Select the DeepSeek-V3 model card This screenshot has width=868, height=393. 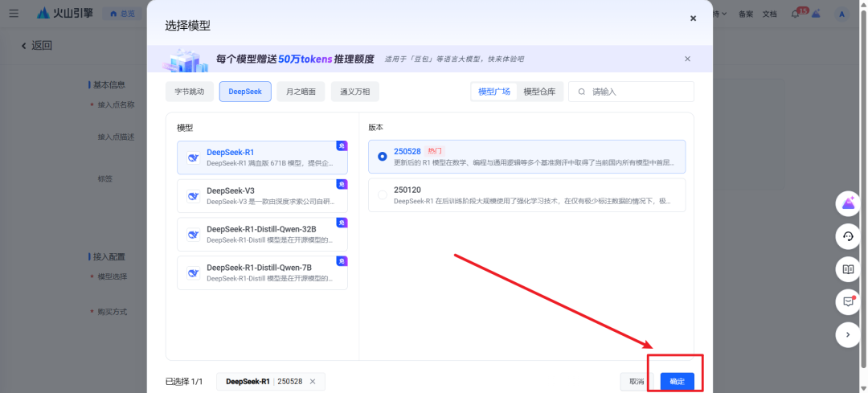[x=262, y=196]
